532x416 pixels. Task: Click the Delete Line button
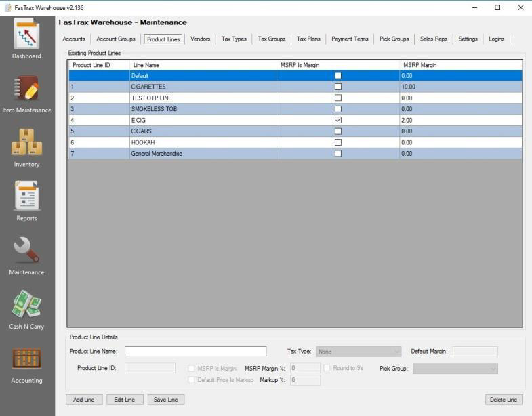[x=504, y=400]
